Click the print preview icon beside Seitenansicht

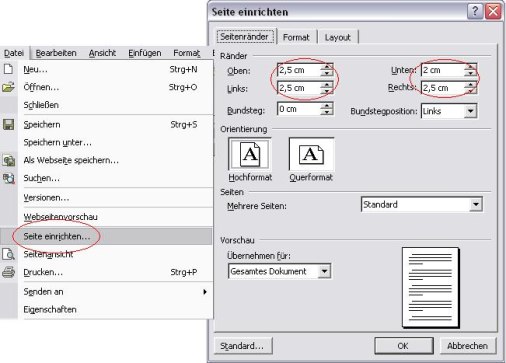click(8, 254)
